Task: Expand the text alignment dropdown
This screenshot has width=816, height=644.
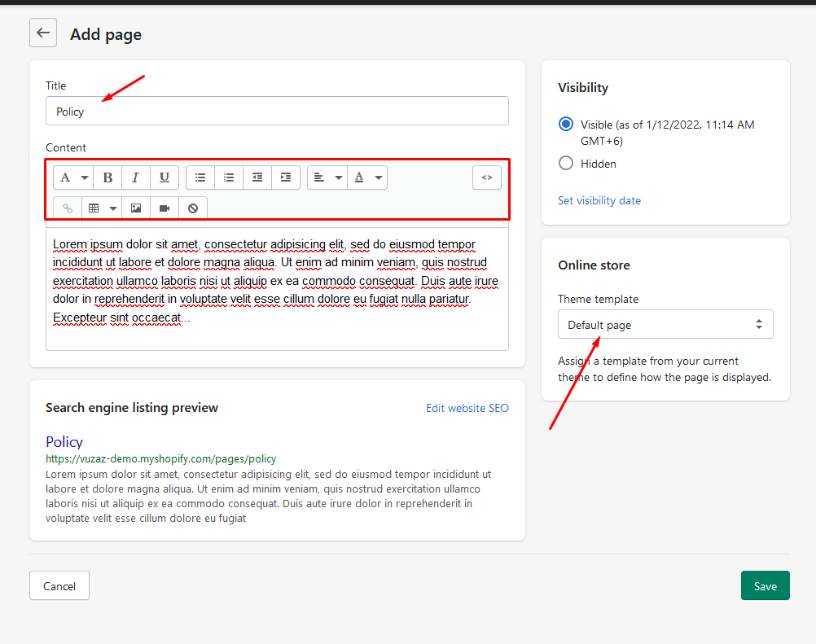Action: pyautogui.click(x=327, y=177)
